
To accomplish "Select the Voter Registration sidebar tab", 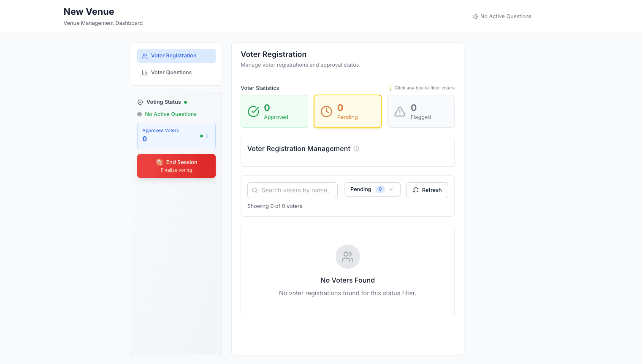I will [x=176, y=56].
